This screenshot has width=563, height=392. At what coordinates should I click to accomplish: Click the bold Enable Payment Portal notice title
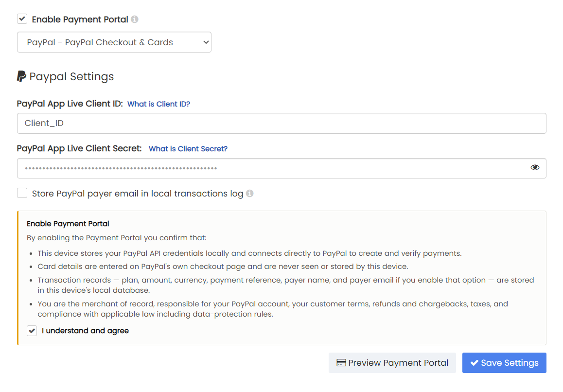tap(68, 224)
